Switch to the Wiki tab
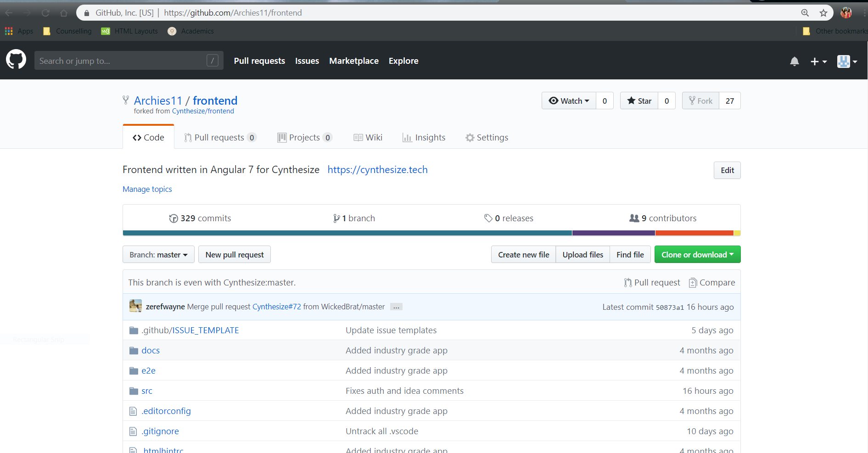 [368, 137]
